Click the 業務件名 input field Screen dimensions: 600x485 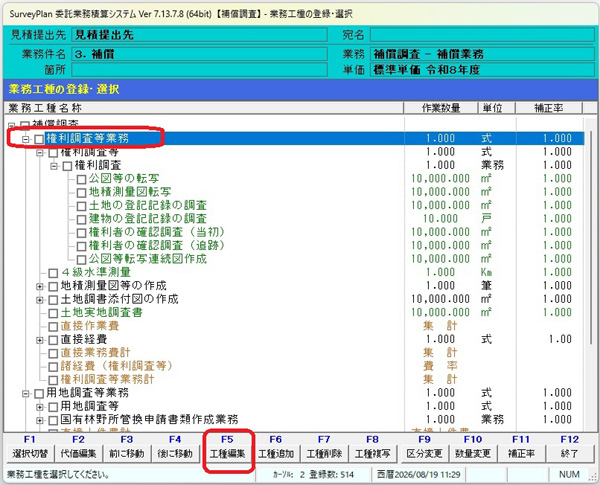coord(199,54)
